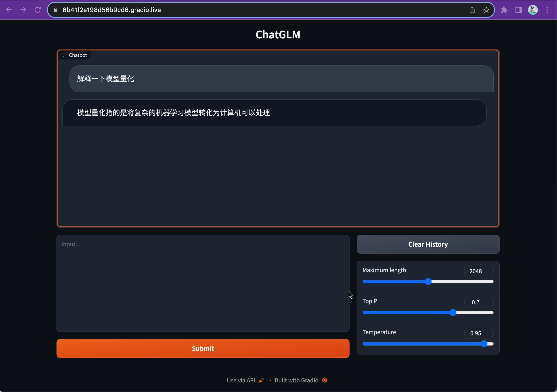Open the browser extensions puzzle icon
Viewport: 557px width, 392px height.
click(504, 10)
